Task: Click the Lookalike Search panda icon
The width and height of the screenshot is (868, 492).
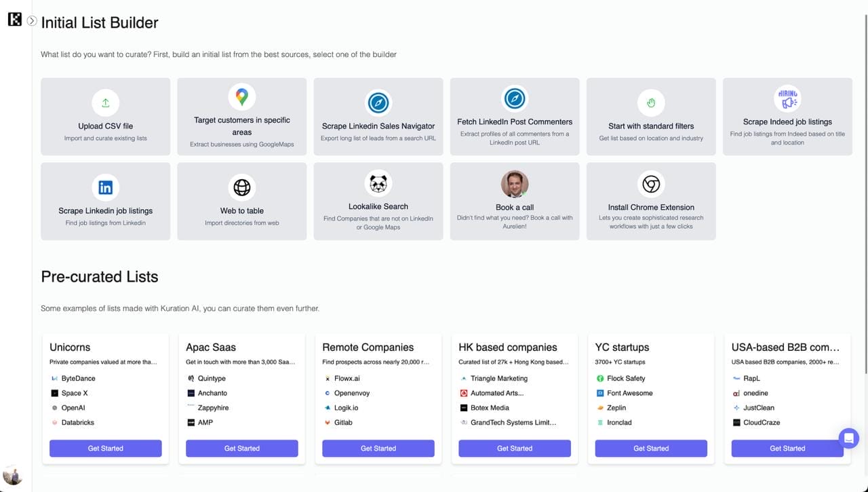Action: tap(378, 183)
